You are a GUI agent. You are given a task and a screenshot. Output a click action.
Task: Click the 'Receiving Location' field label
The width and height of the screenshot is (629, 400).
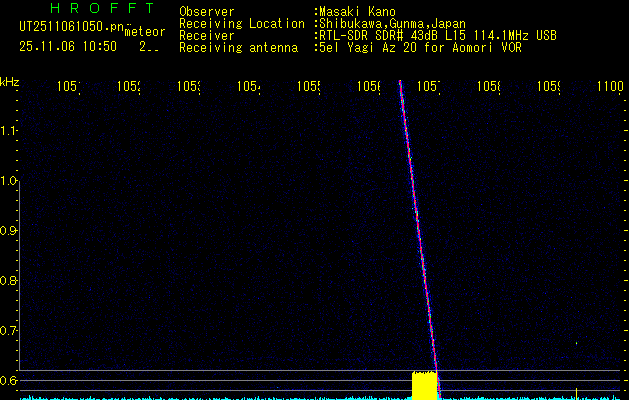pos(241,24)
